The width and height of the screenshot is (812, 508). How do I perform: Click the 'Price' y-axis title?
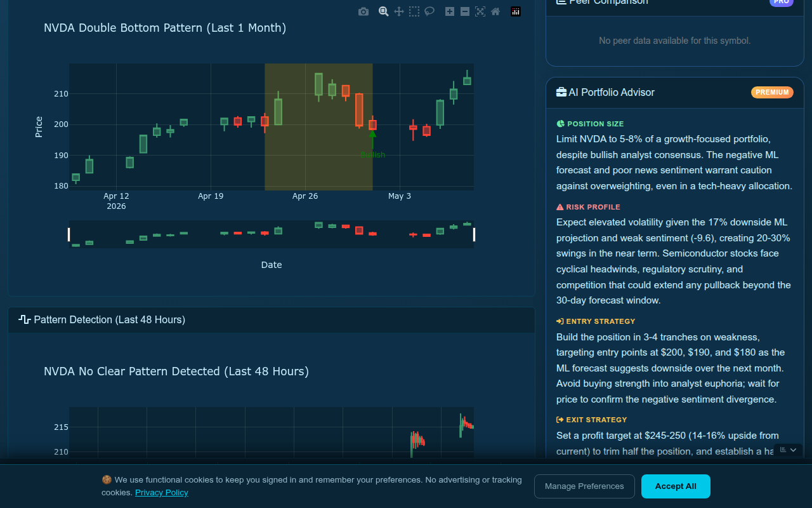coord(39,127)
